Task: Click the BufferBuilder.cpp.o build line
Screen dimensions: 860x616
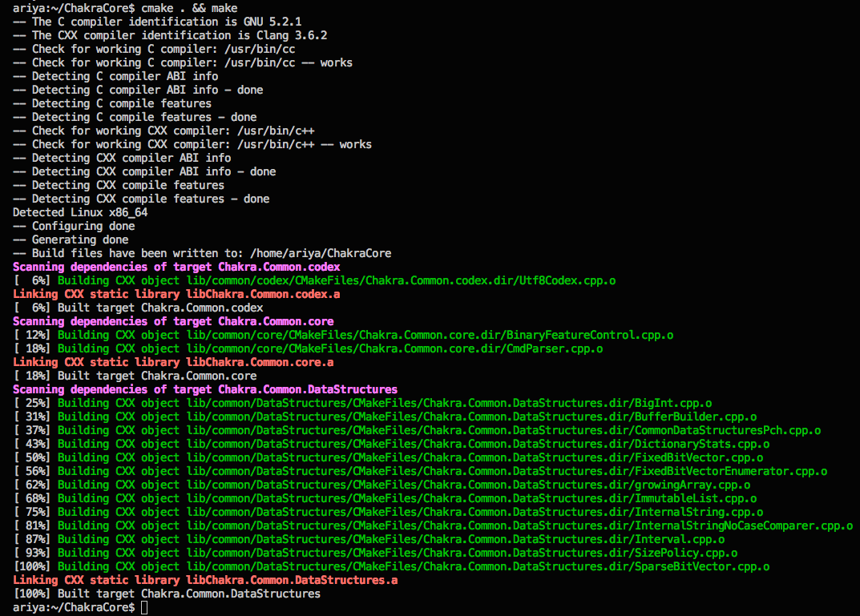Action: (x=385, y=417)
